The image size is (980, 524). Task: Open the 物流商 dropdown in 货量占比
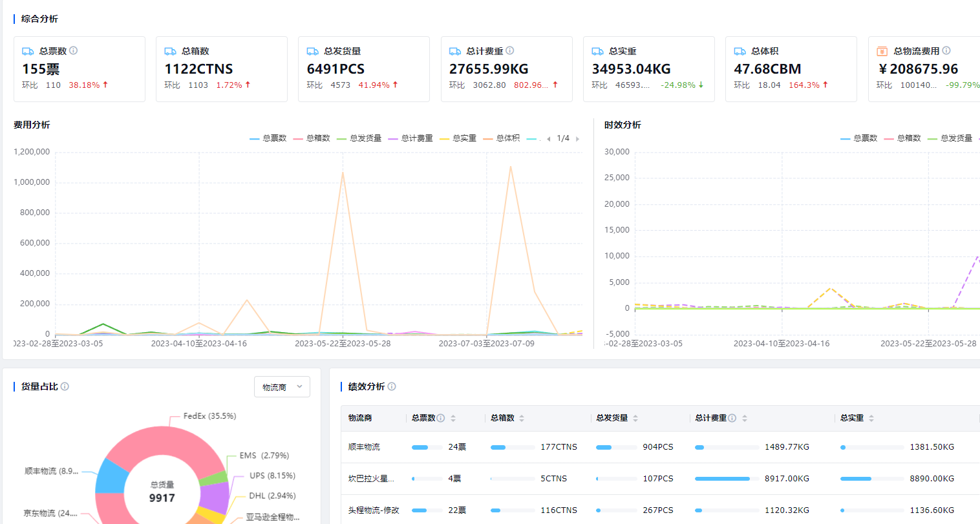282,387
